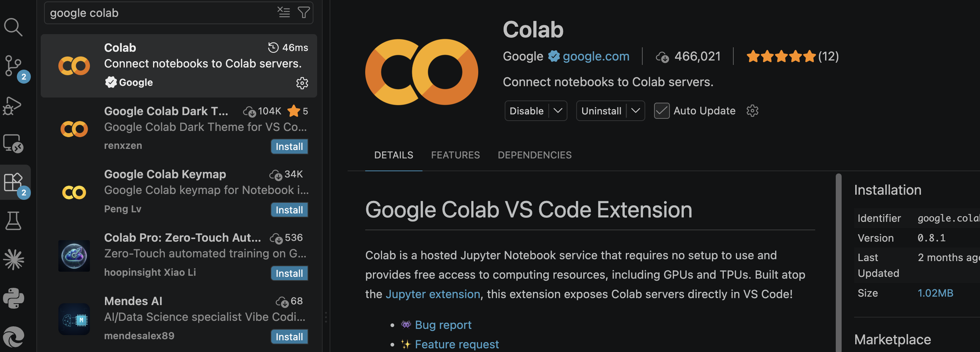Click the five-star rating (12)
The width and height of the screenshot is (980, 352).
tap(792, 56)
